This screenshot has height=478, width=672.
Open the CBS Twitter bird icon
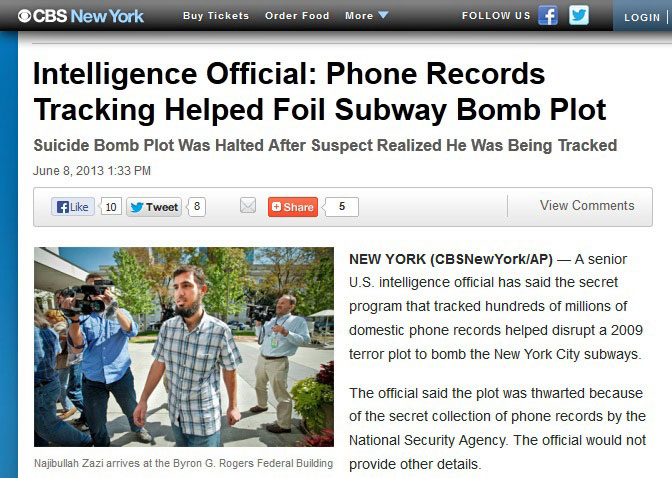[x=579, y=15]
